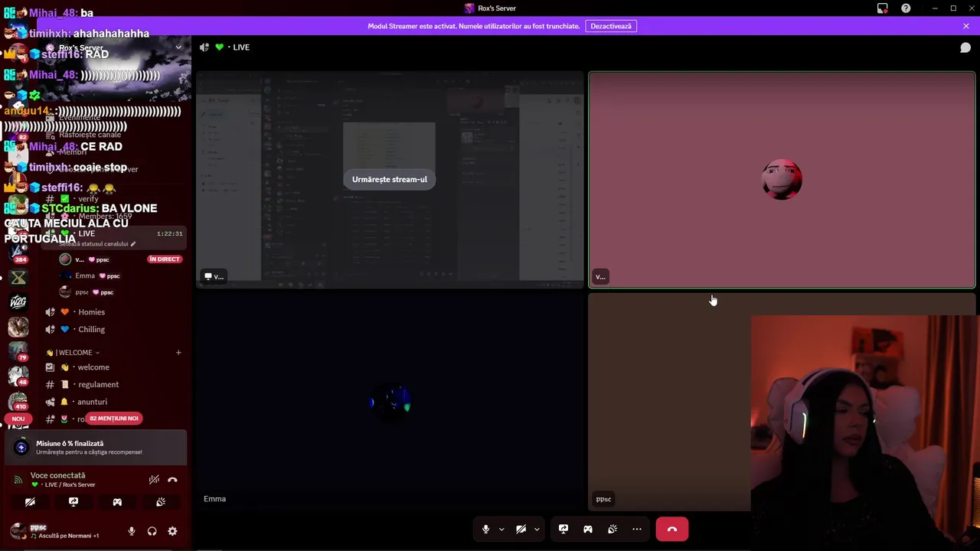Image resolution: width=980 pixels, height=551 pixels.
Task: Edit channel status pencil icon
Action: tap(133, 244)
